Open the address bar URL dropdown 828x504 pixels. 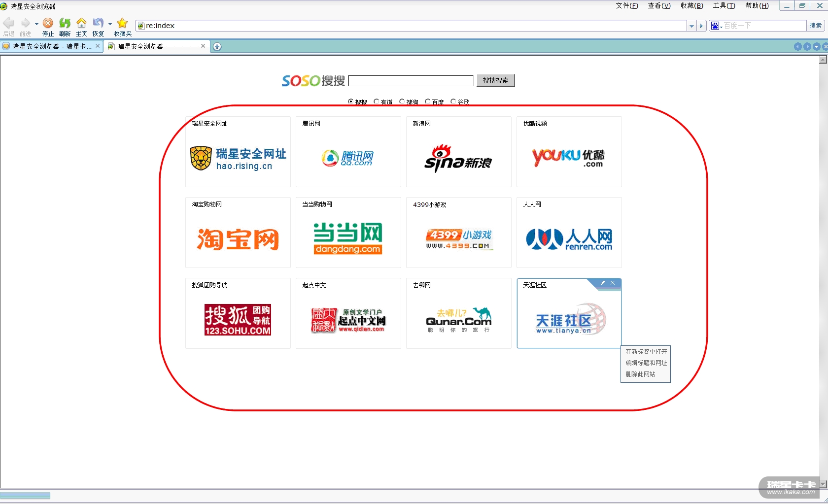point(691,26)
